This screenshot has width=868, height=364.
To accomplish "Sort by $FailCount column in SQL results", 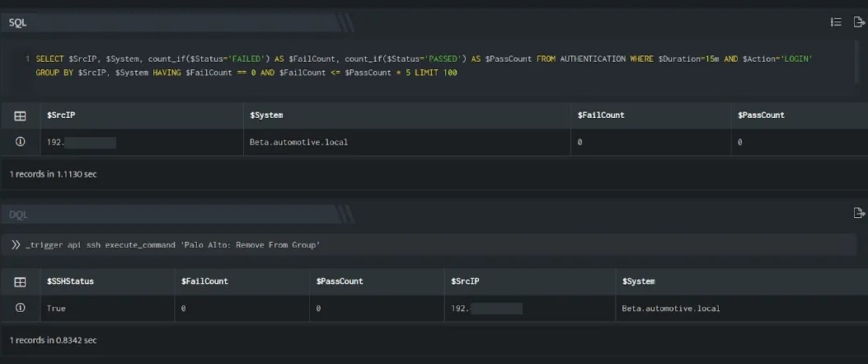I will click(651, 116).
